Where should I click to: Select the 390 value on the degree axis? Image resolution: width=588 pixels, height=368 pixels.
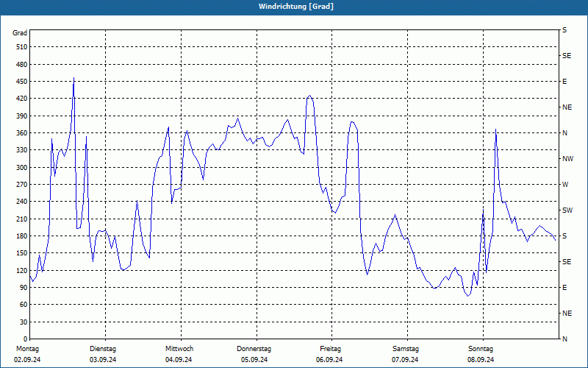pos(22,116)
